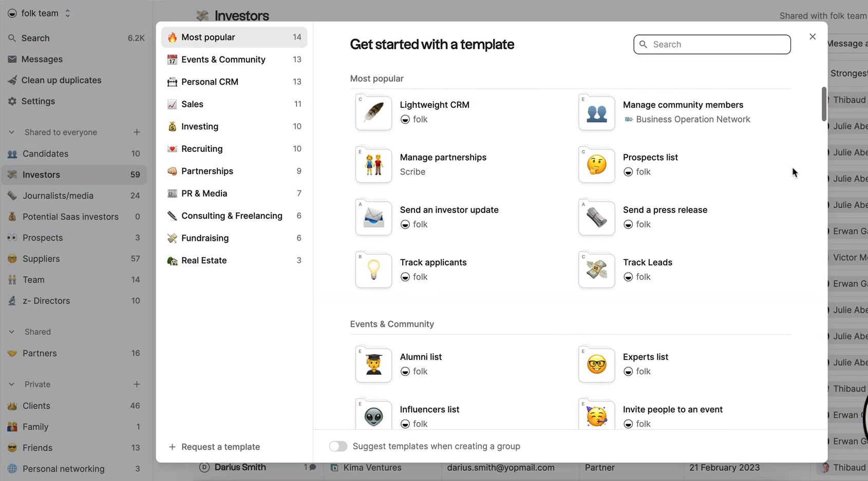Close the template dialog
The width and height of the screenshot is (868, 481).
[813, 37]
